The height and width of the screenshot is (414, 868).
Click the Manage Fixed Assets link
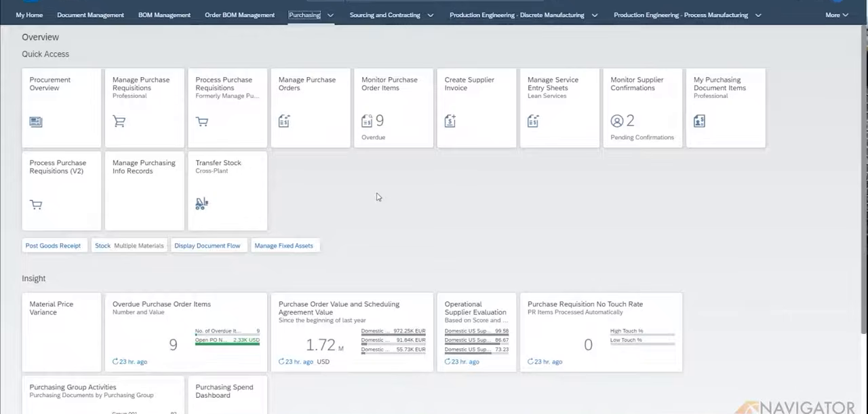(283, 246)
